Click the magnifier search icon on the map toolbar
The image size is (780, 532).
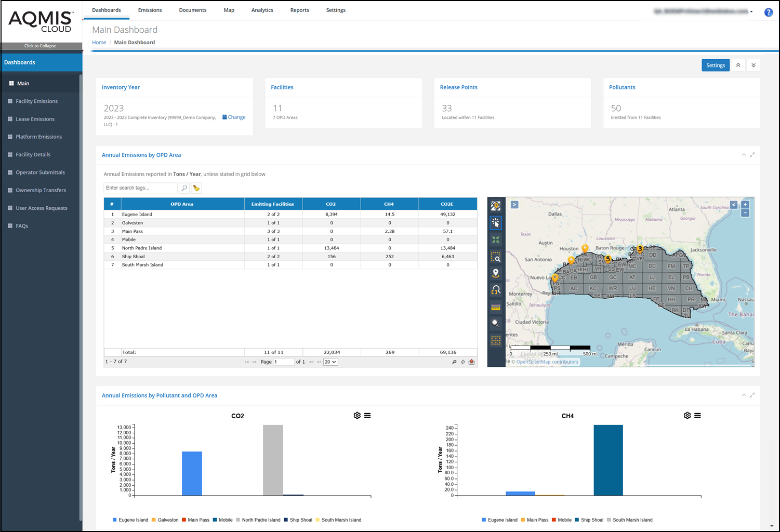coord(496,323)
